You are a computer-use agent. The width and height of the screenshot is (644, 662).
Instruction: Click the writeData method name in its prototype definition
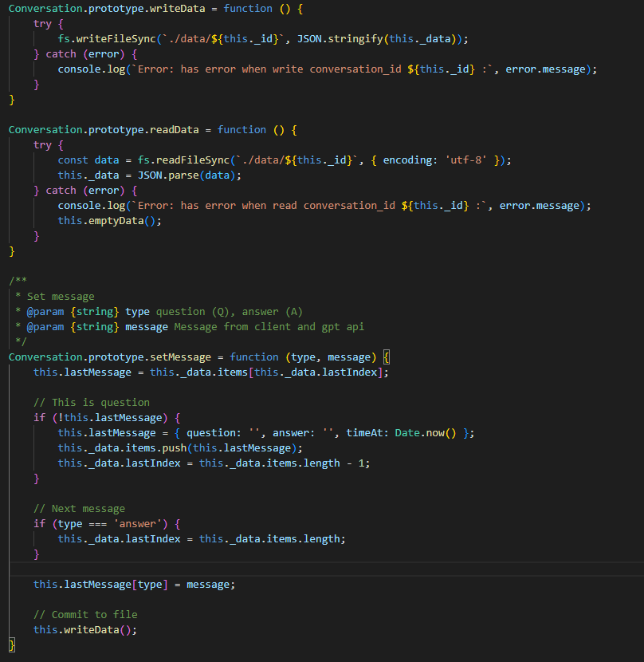(178, 9)
